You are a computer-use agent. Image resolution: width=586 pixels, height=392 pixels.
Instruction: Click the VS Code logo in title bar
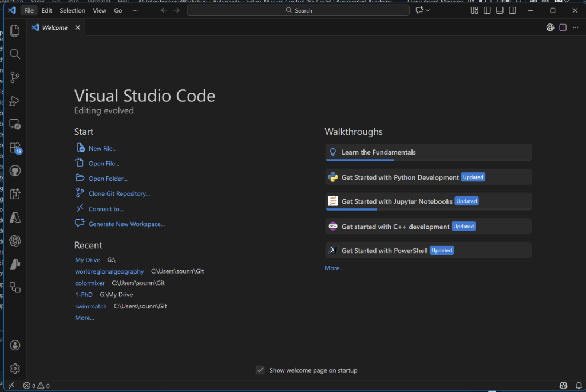tap(12, 10)
